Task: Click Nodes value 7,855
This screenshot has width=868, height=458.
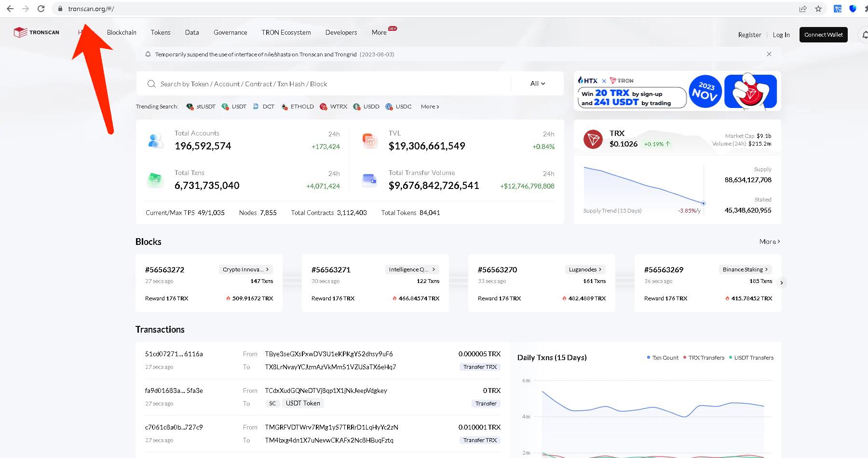Action: click(268, 213)
